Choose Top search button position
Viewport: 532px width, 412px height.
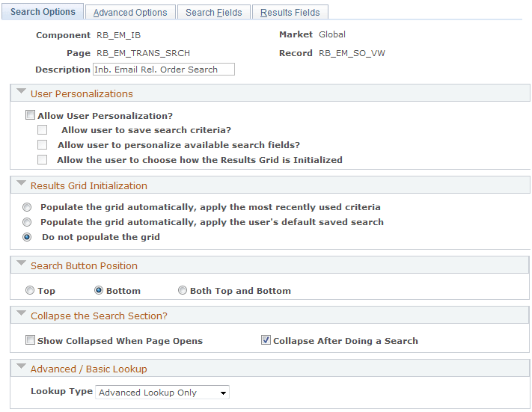pos(30,290)
